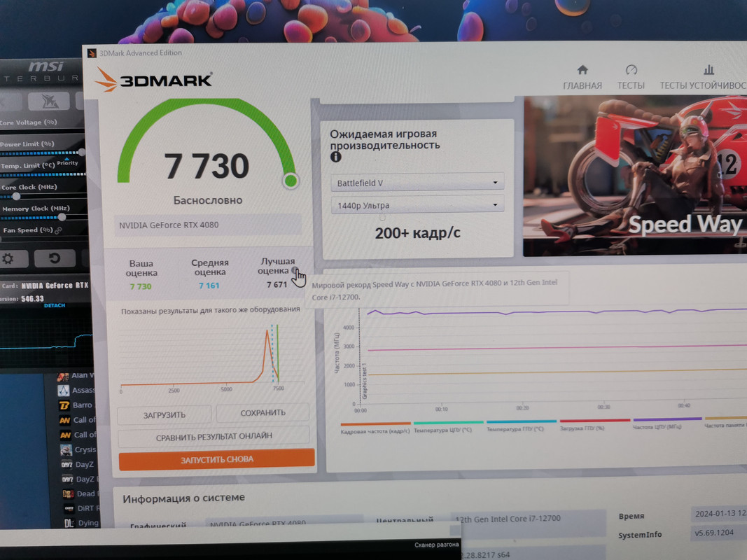747x560 pixels.
Task: Click the info icon next to Лучшая оценка
Action: (295, 271)
